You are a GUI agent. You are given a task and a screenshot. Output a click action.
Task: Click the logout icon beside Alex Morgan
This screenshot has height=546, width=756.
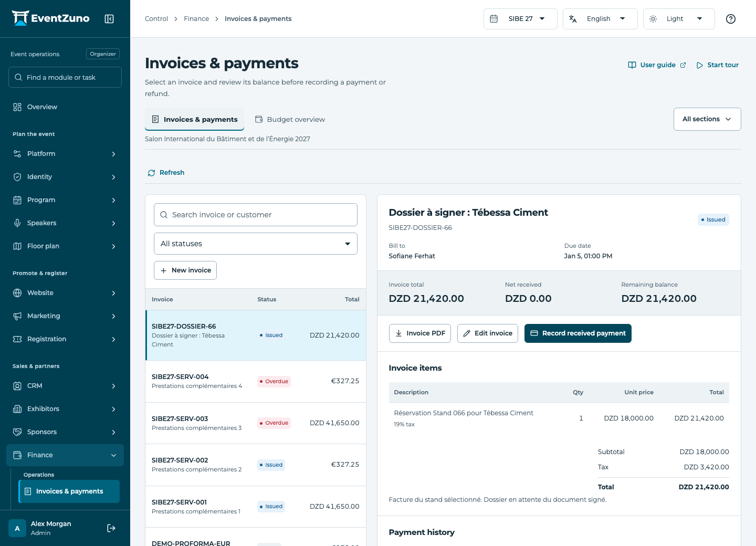[111, 528]
